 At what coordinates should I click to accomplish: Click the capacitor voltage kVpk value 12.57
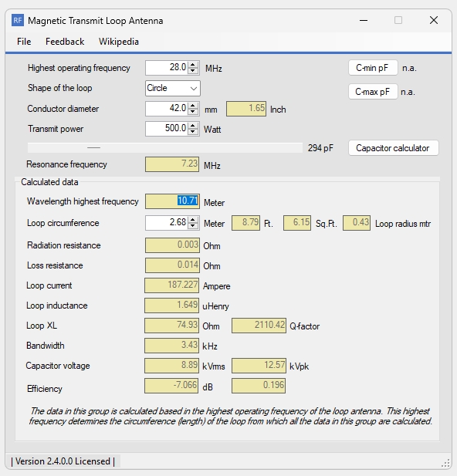(x=259, y=366)
